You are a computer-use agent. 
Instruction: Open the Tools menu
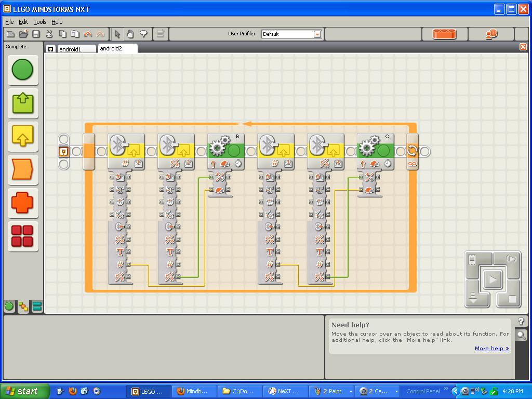pyautogui.click(x=40, y=22)
